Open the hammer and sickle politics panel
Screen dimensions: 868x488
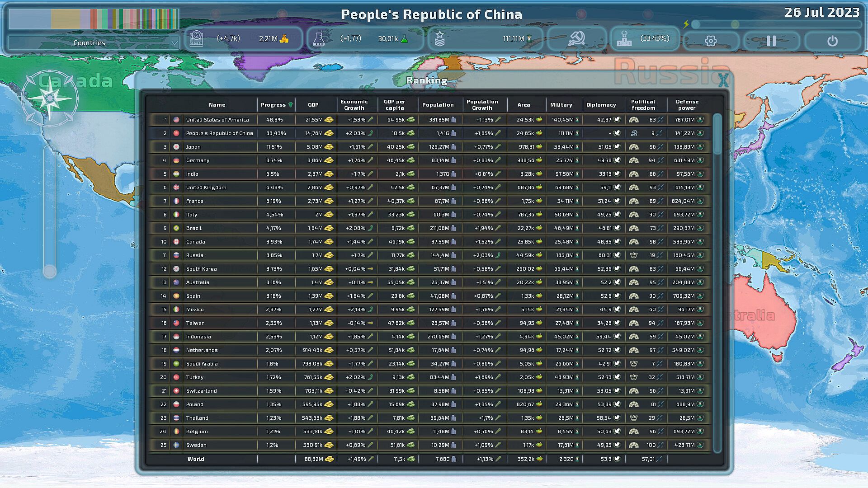pyautogui.click(x=576, y=39)
